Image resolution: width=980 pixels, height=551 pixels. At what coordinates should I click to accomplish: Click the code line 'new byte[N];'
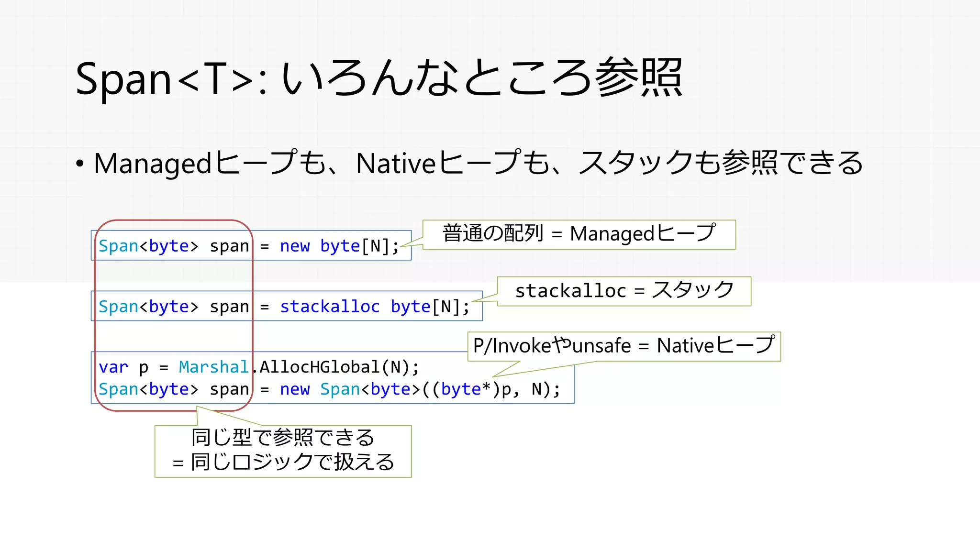pos(339,246)
